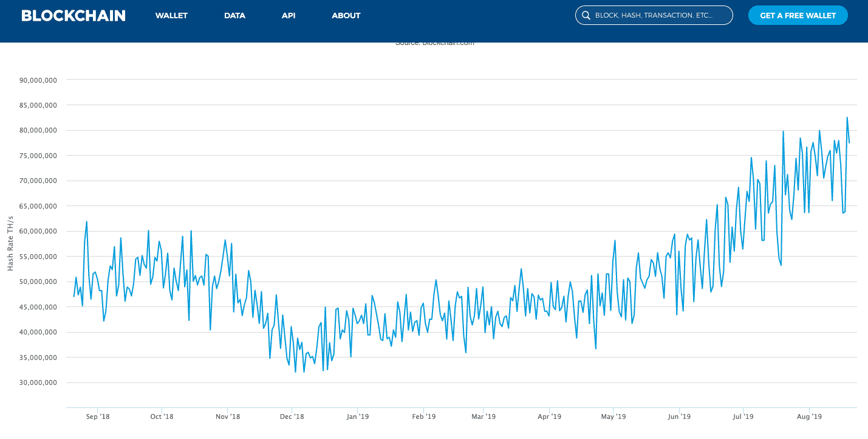Select the Aug '19 x-axis label

coord(809,417)
